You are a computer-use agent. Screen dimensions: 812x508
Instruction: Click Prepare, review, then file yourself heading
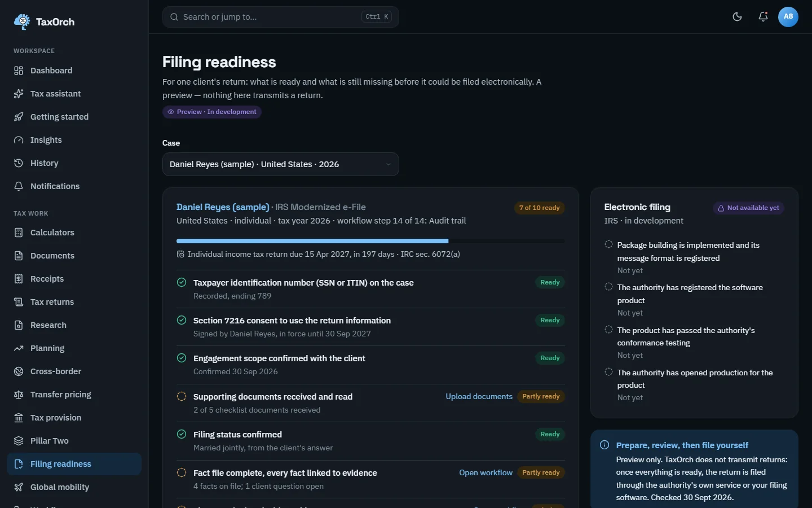[x=682, y=445]
